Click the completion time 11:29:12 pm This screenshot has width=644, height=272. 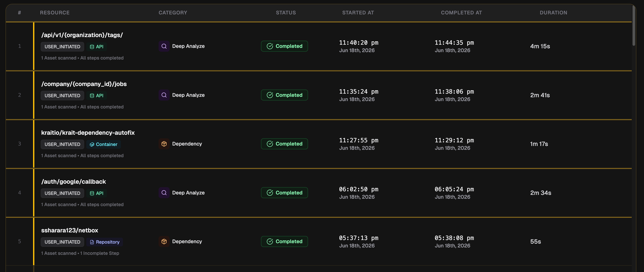pos(454,140)
